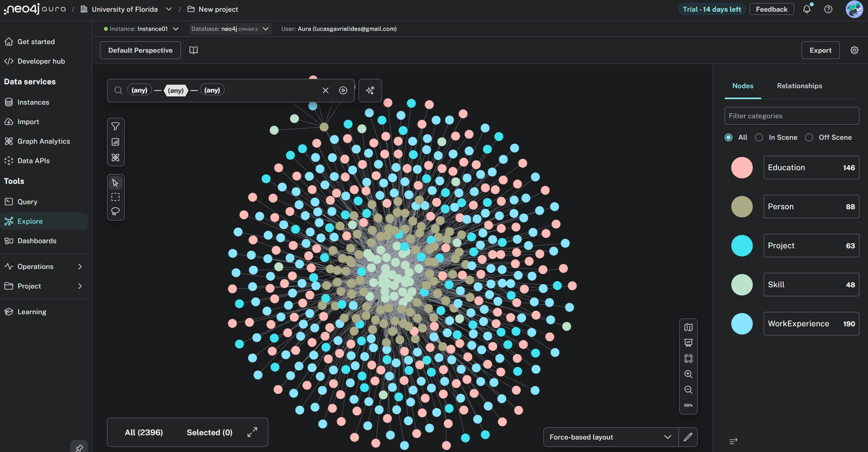Click the Education pink color circle
Screen dimensions: 868x452
pos(742,167)
